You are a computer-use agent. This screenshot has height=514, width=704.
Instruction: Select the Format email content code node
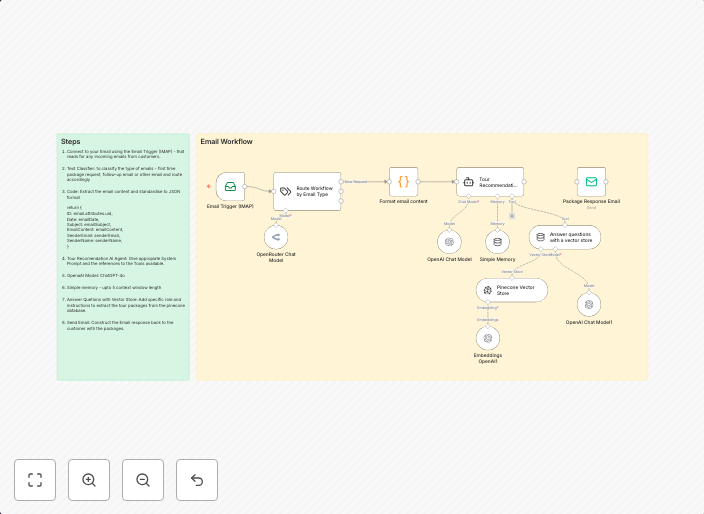pyautogui.click(x=404, y=182)
